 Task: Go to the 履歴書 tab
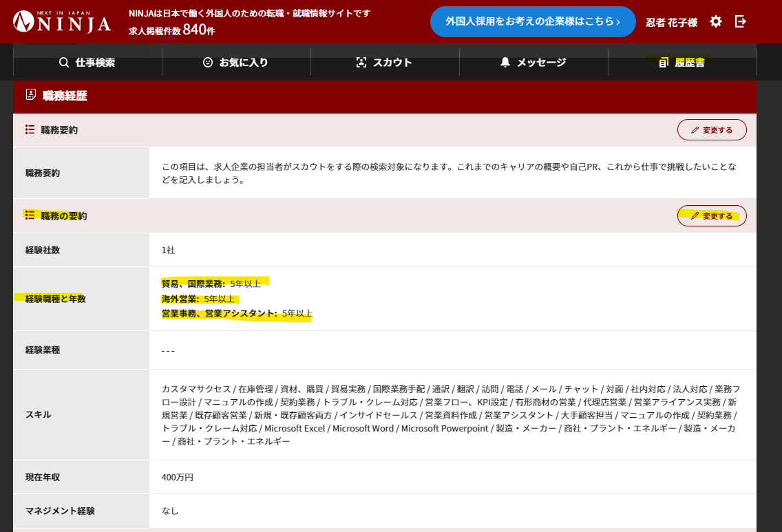(x=690, y=63)
